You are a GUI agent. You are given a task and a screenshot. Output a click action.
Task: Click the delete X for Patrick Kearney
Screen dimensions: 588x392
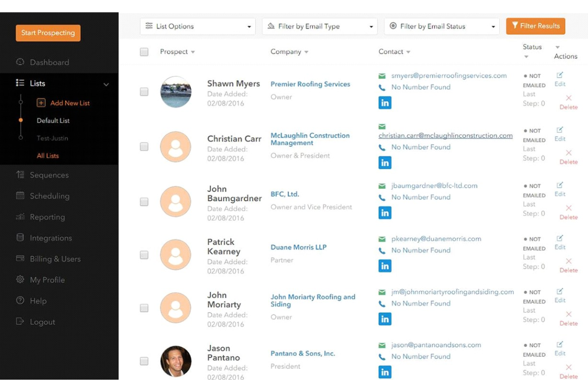[569, 261]
